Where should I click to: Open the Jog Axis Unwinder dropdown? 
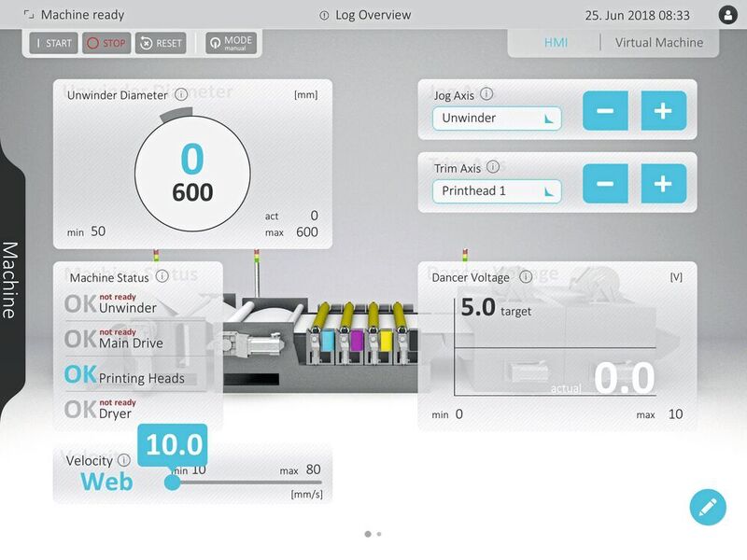(497, 119)
